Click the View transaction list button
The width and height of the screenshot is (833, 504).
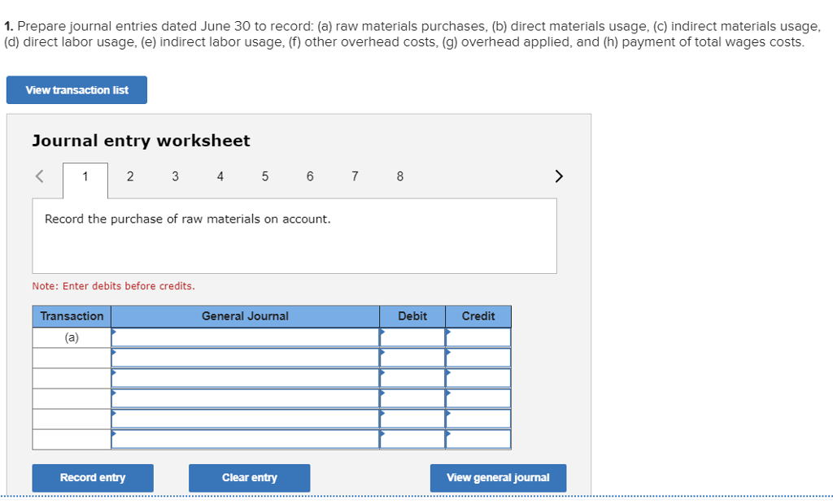(76, 89)
